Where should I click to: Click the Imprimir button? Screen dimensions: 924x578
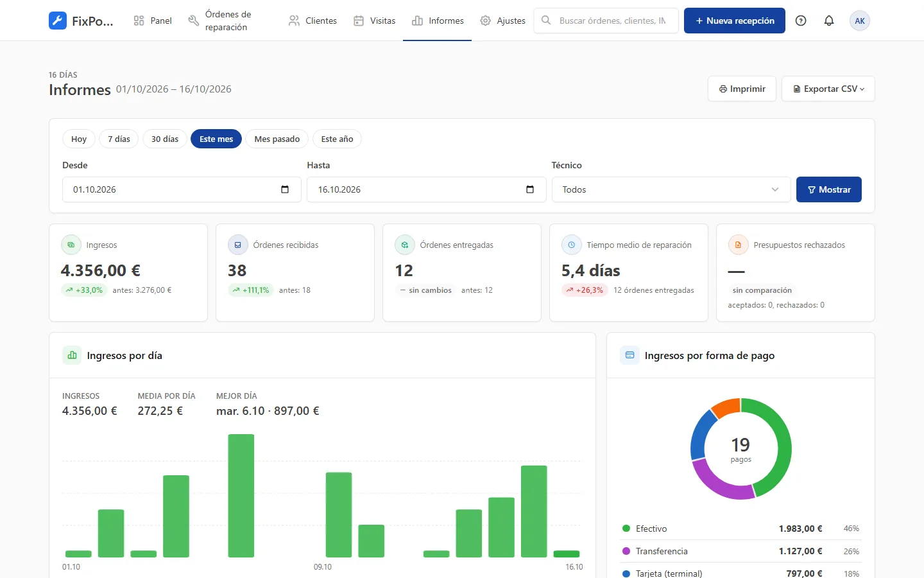[742, 89]
